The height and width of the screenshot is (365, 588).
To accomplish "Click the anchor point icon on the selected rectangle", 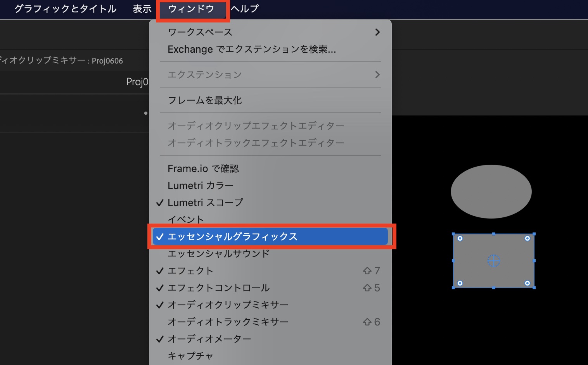I will [x=493, y=261].
